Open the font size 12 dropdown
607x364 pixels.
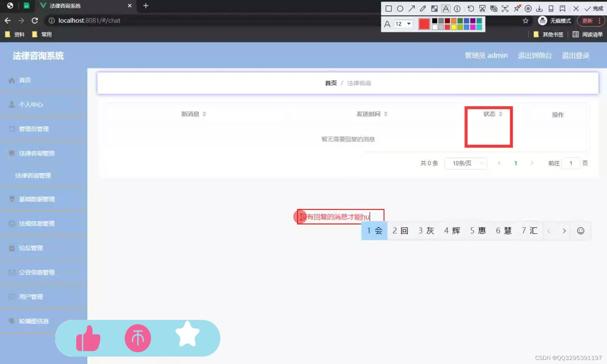click(403, 24)
